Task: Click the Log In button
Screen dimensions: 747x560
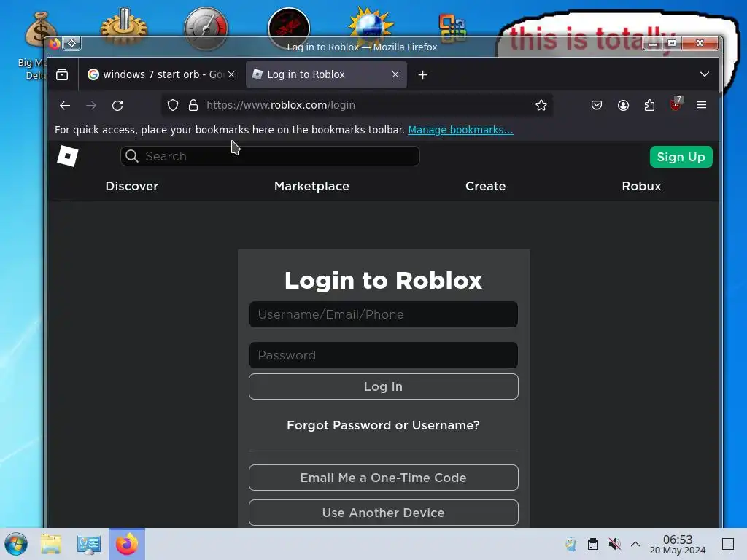Action: point(384,386)
